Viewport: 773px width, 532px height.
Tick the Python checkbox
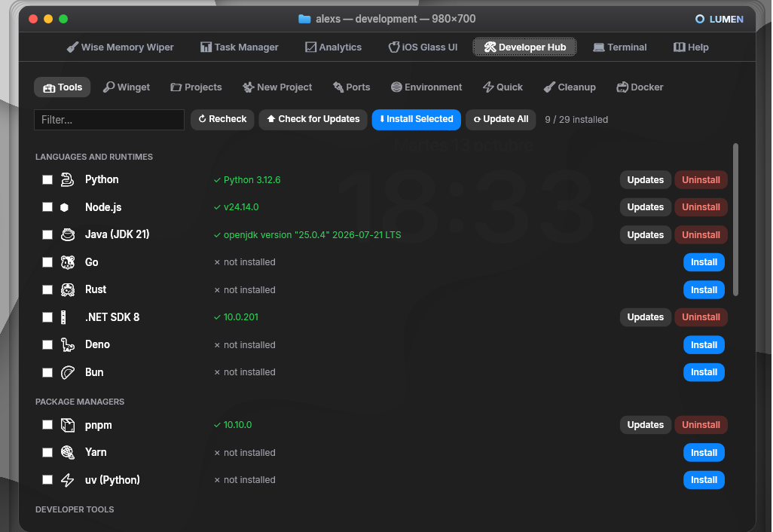(47, 180)
